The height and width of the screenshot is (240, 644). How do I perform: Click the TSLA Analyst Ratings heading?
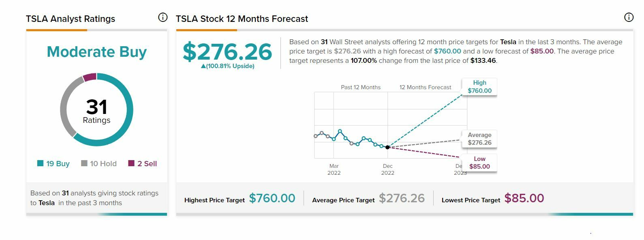pyautogui.click(x=71, y=19)
